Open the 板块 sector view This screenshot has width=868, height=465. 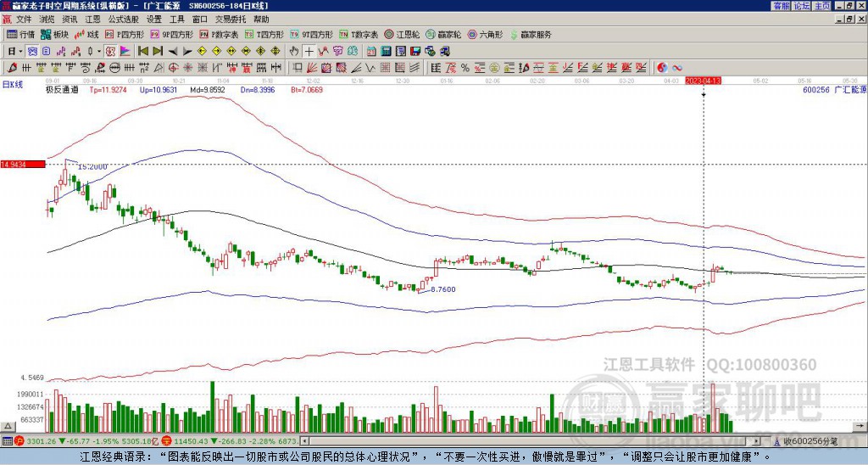coord(54,34)
